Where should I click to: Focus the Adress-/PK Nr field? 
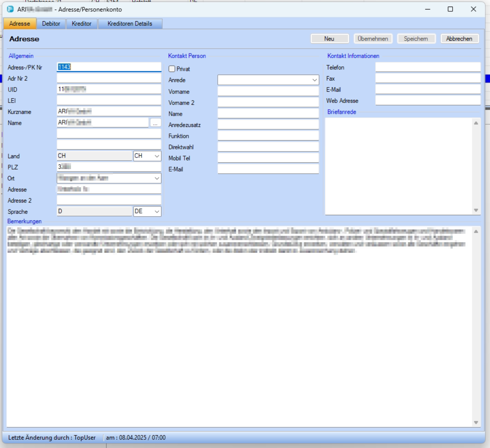[x=109, y=67]
